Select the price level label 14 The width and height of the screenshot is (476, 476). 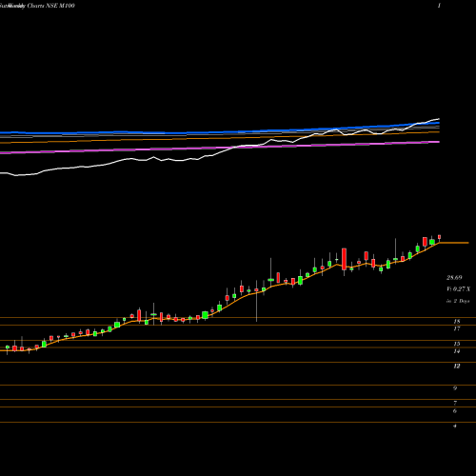tap(457, 351)
